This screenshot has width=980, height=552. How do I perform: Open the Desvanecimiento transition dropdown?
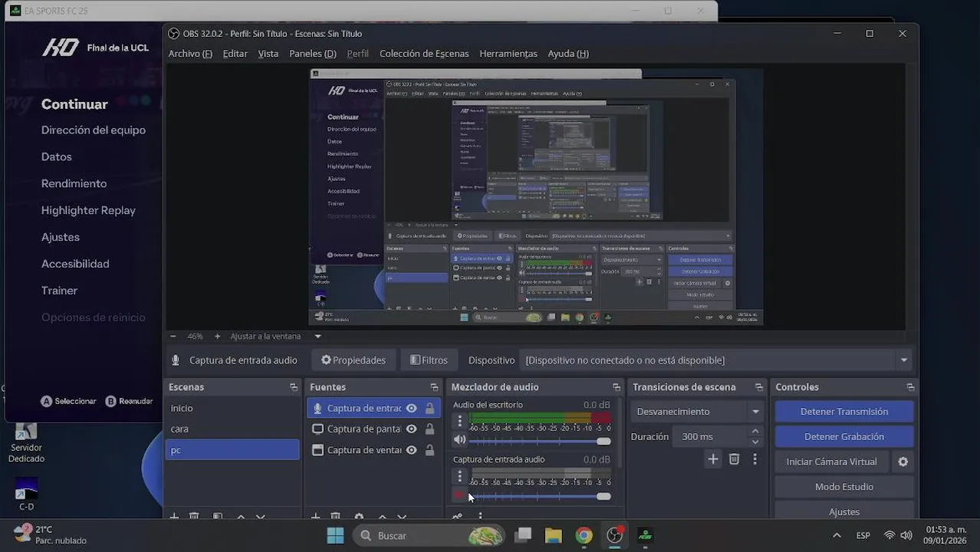click(x=699, y=412)
